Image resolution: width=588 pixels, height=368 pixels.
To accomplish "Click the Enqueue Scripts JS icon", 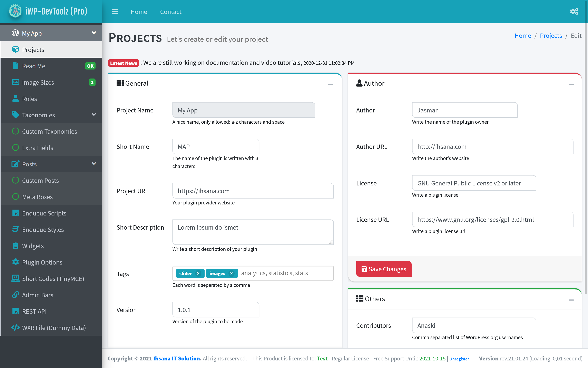I will (15, 213).
